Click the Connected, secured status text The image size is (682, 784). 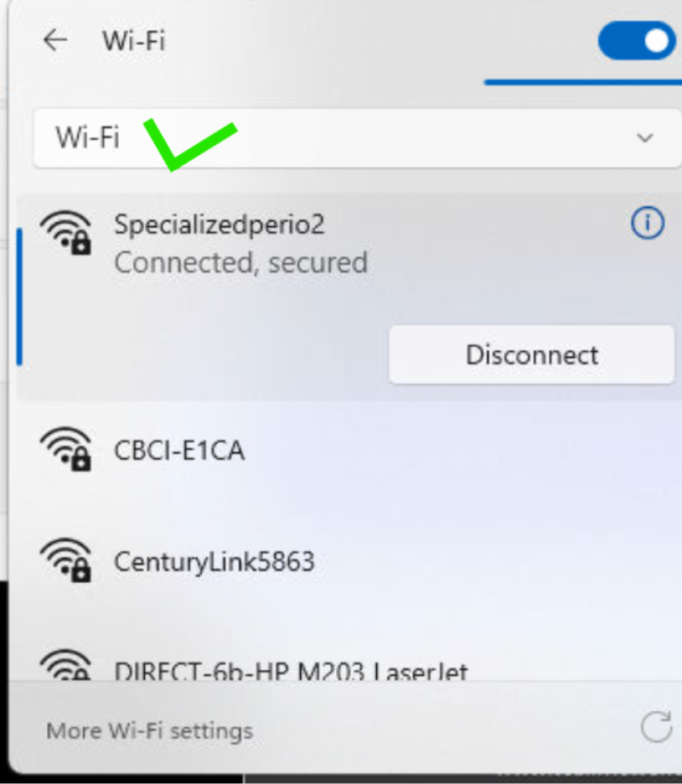[241, 262]
